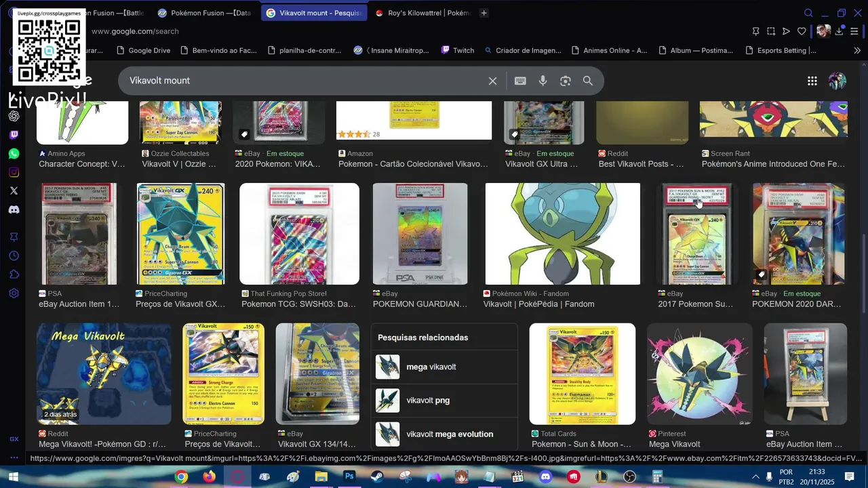Image resolution: width=868 pixels, height=488 pixels.
Task: Launch Chrome from the taskbar
Action: 181,477
